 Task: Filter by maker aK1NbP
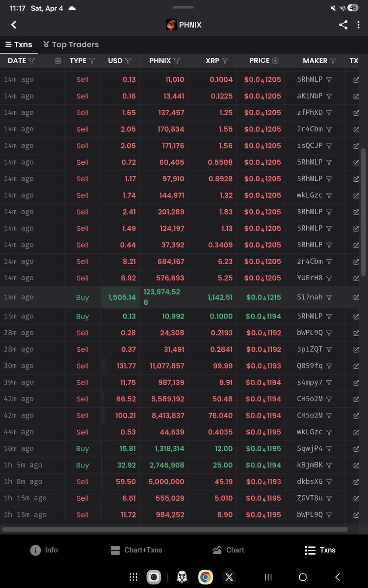(329, 96)
